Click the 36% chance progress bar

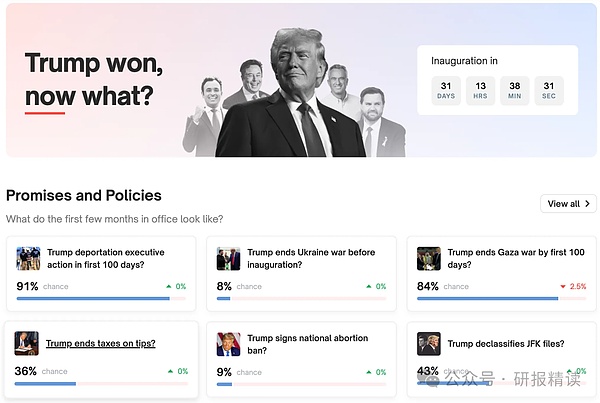click(102, 383)
